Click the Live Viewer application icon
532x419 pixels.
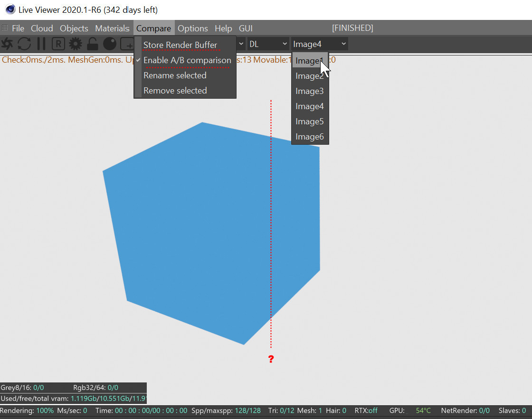coord(10,9)
